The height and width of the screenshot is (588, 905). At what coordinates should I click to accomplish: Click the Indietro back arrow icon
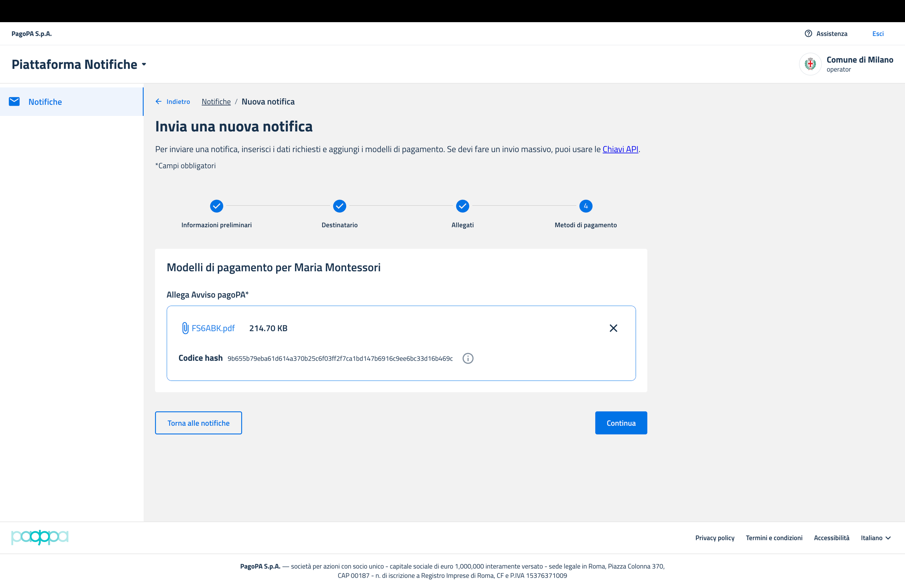[158, 101]
